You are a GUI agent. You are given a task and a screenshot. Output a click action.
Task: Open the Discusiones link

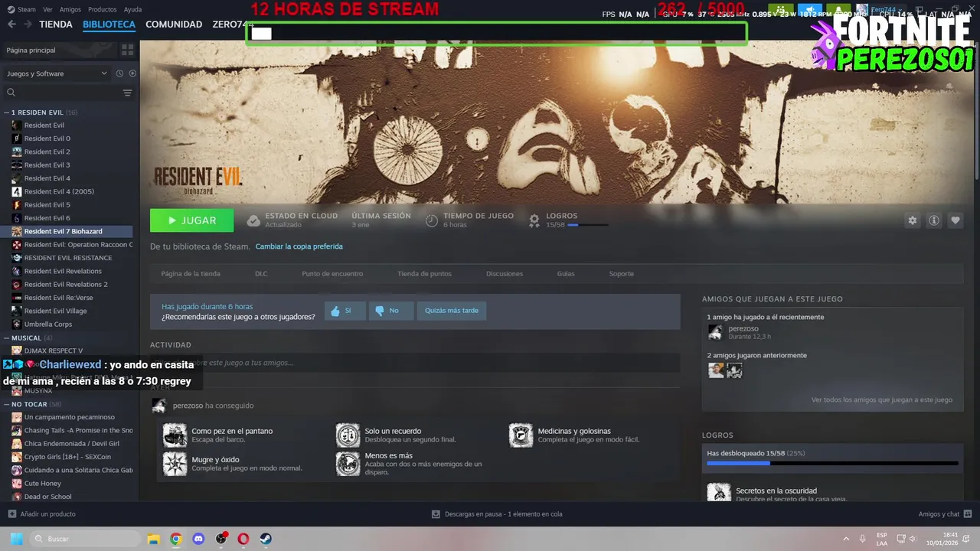[505, 273]
